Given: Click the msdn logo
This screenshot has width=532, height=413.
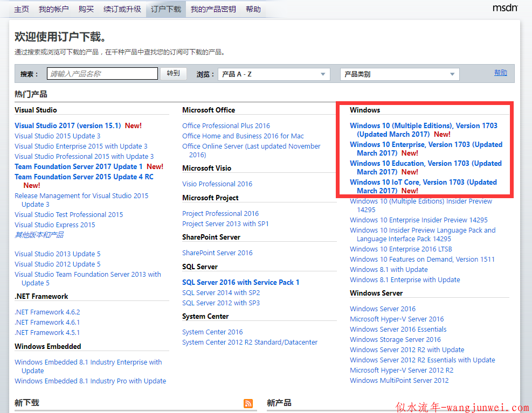Looking at the screenshot, I should (x=505, y=8).
